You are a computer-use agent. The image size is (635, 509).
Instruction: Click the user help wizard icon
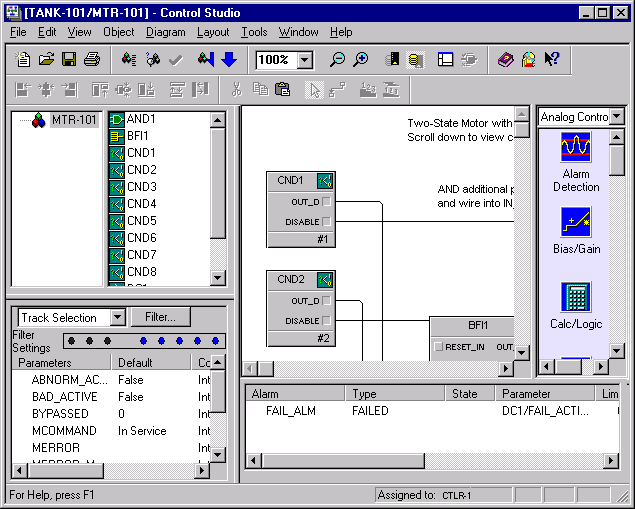click(528, 60)
